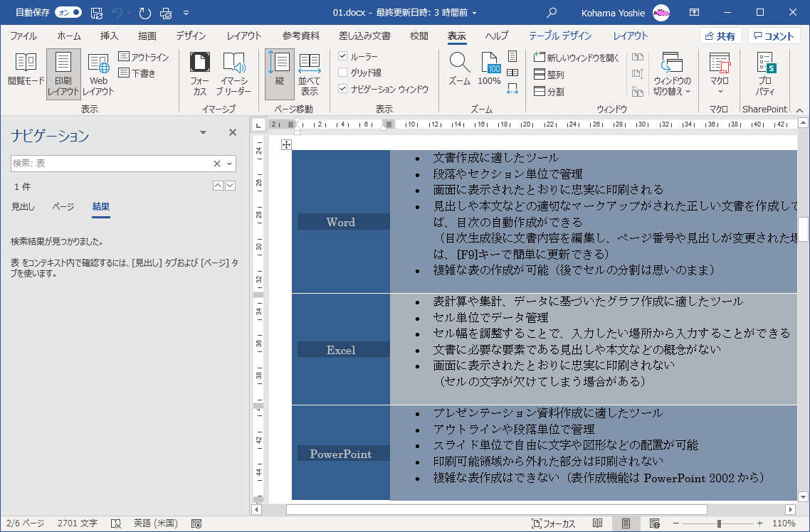This screenshot has height=532, width=810.
Task: Enable the グリッド線 checkbox
Action: click(x=343, y=73)
